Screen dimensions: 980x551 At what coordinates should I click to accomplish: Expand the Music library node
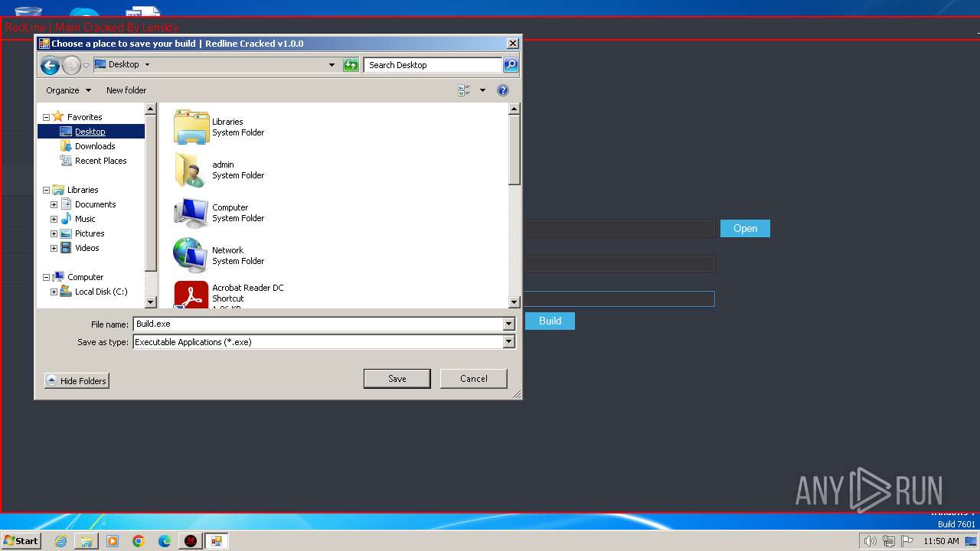(x=54, y=219)
